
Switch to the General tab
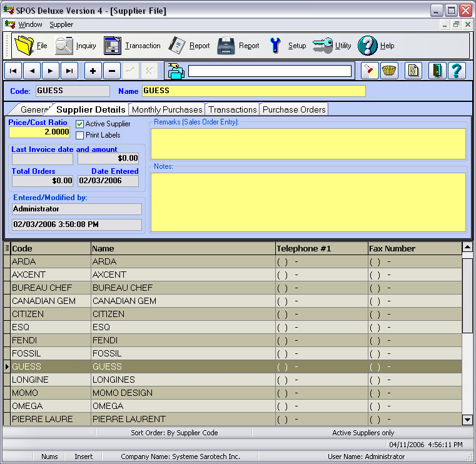(x=33, y=109)
